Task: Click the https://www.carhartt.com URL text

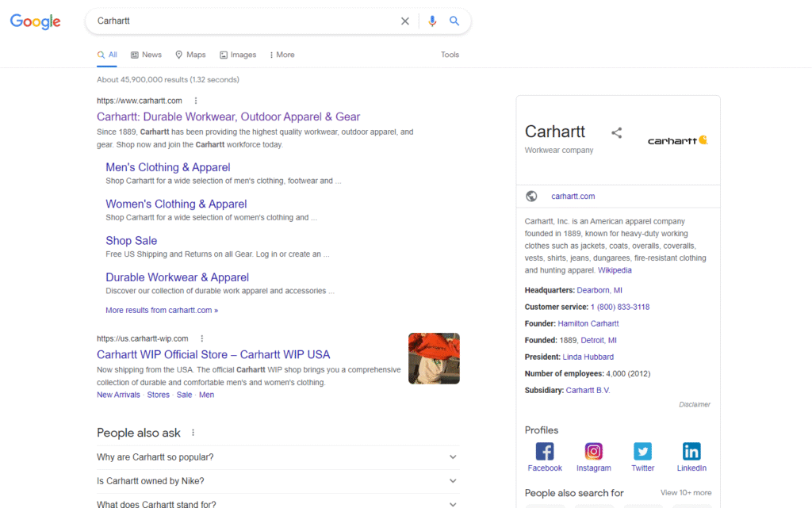Action: pos(140,101)
